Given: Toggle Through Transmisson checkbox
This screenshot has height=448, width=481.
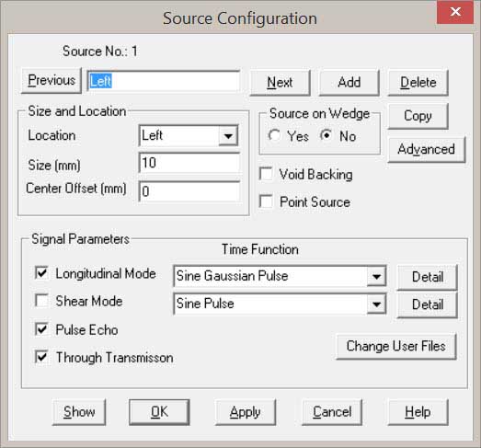Looking at the screenshot, I should (x=41, y=357).
